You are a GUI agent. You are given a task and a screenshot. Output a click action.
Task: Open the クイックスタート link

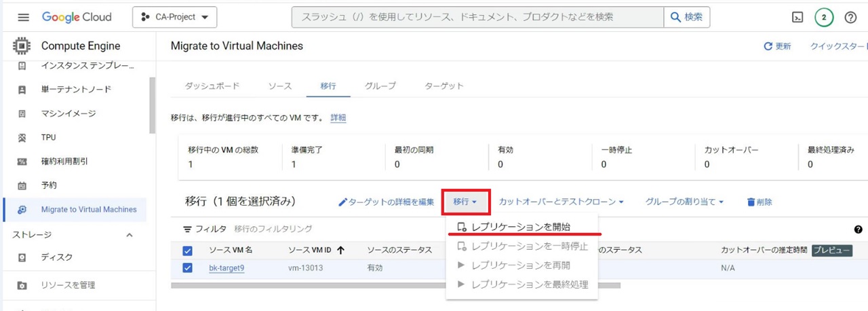click(839, 46)
